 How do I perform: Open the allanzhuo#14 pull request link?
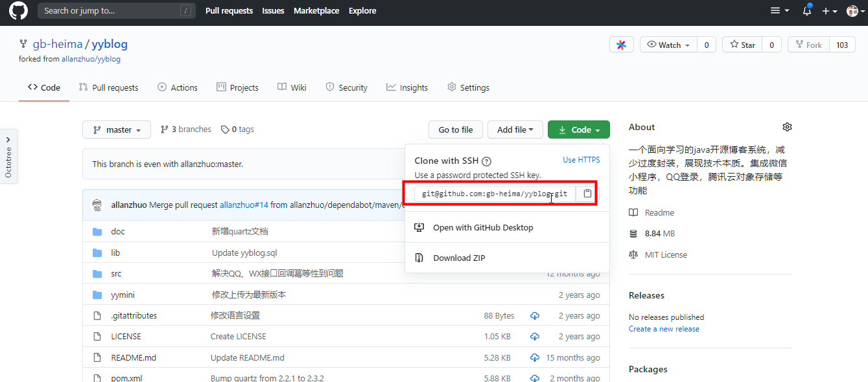(x=244, y=205)
